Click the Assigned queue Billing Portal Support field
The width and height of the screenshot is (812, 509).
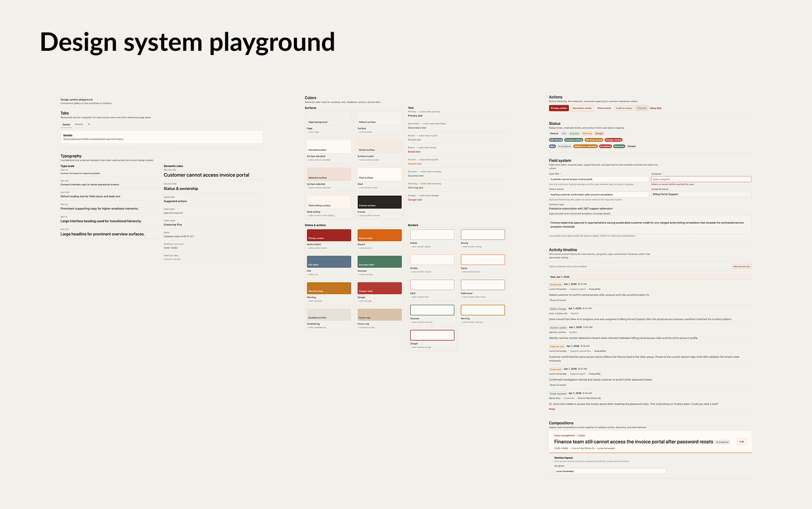pyautogui.click(x=701, y=194)
